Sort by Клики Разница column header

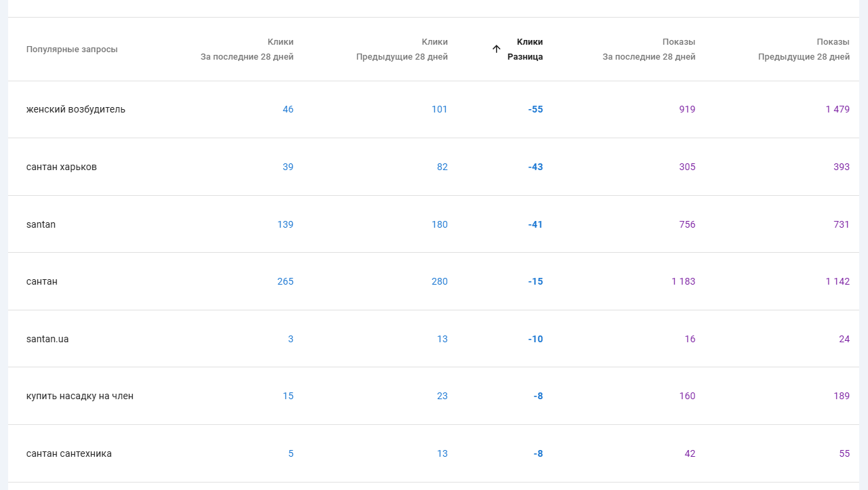(525, 49)
